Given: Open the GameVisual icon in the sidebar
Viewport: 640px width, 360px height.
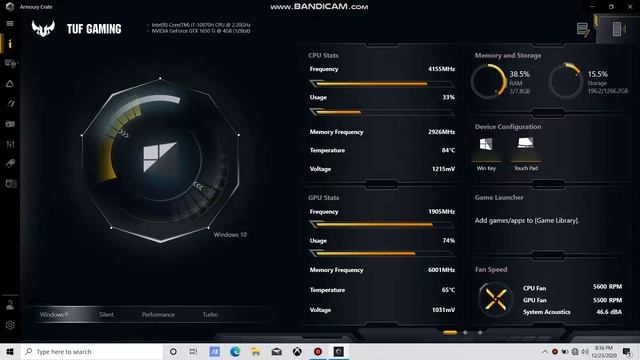Looking at the screenshot, I should point(10,104).
